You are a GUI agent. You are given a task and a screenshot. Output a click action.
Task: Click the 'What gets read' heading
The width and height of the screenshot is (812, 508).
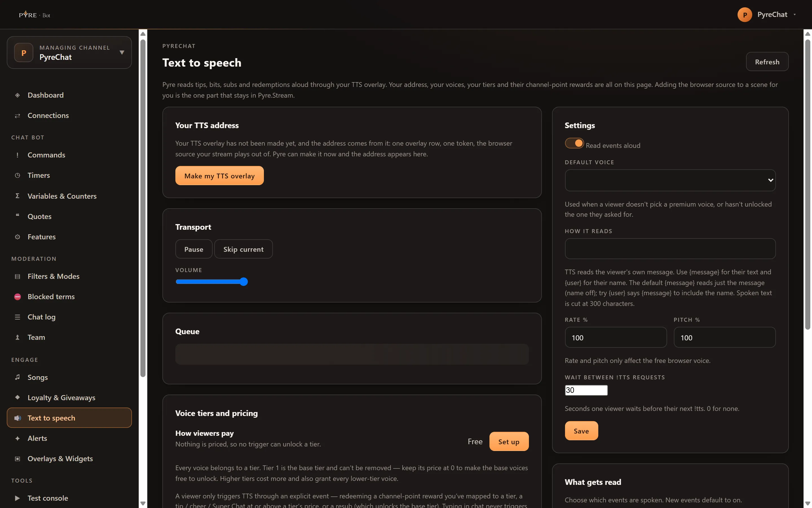593,483
